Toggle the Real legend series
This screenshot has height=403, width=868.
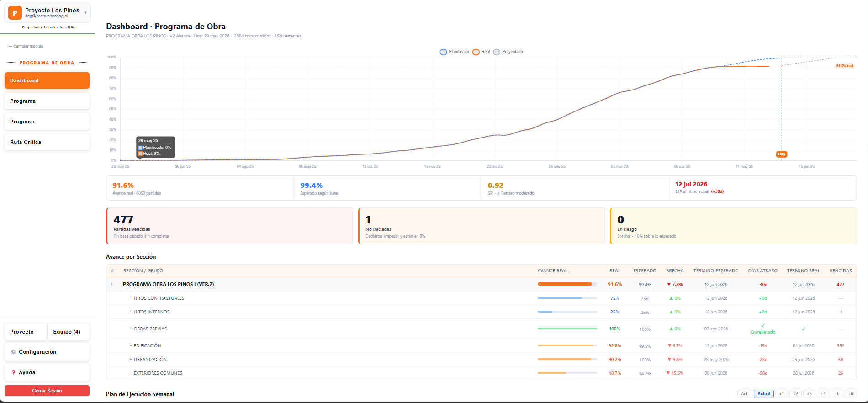481,52
